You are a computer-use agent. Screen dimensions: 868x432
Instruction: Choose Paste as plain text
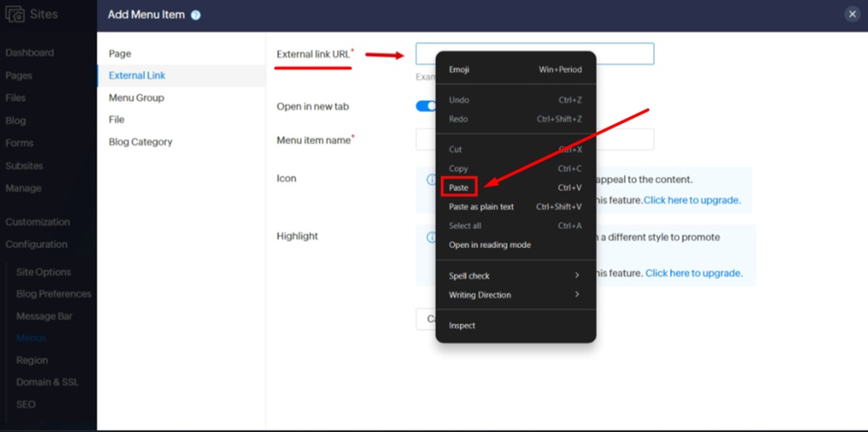516,206
